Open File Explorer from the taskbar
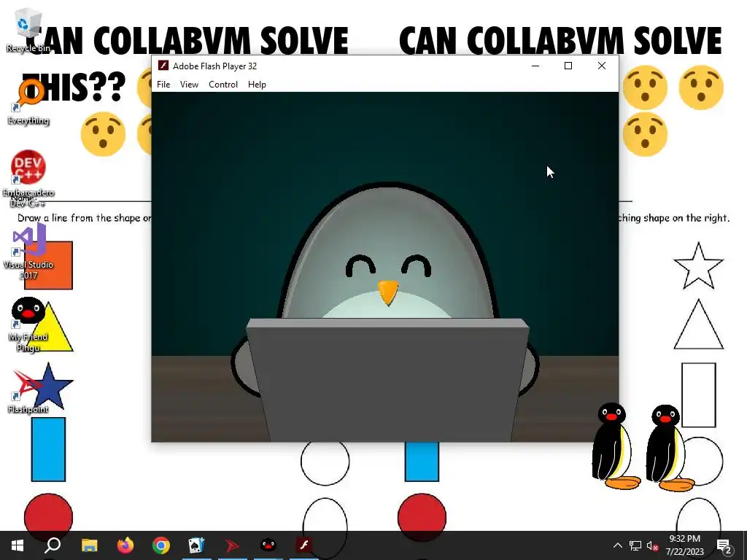This screenshot has height=560, width=747. [x=89, y=545]
